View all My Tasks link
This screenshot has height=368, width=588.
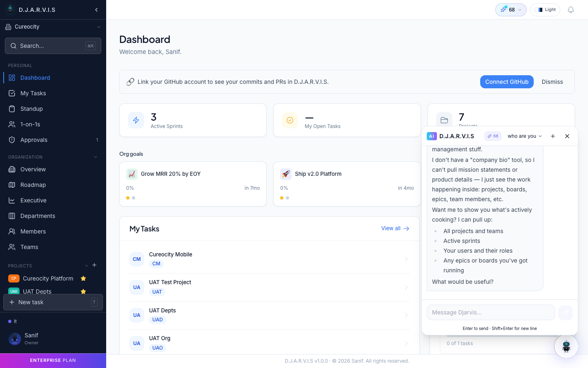pos(395,229)
